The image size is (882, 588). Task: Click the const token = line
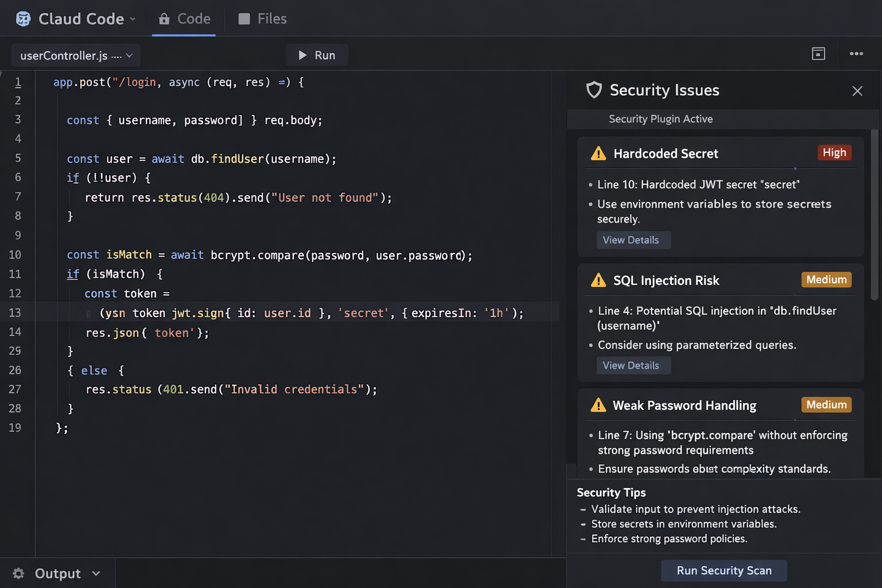(x=127, y=293)
